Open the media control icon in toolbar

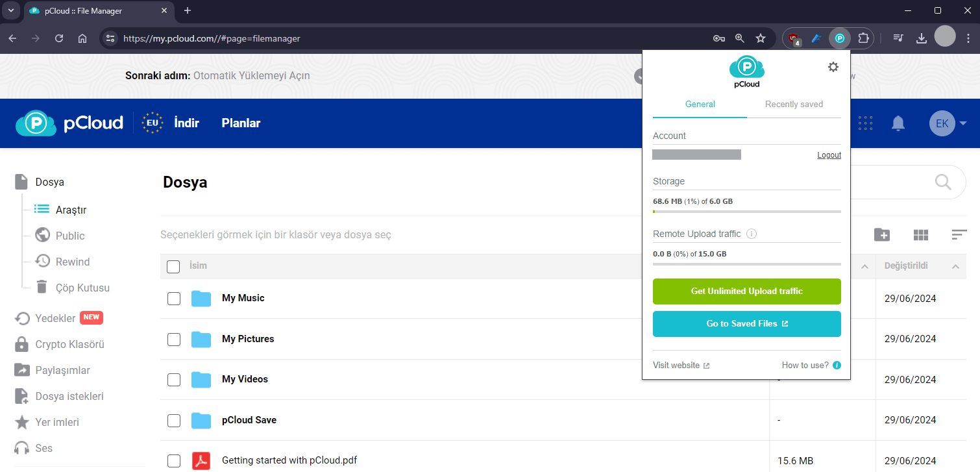pos(898,38)
